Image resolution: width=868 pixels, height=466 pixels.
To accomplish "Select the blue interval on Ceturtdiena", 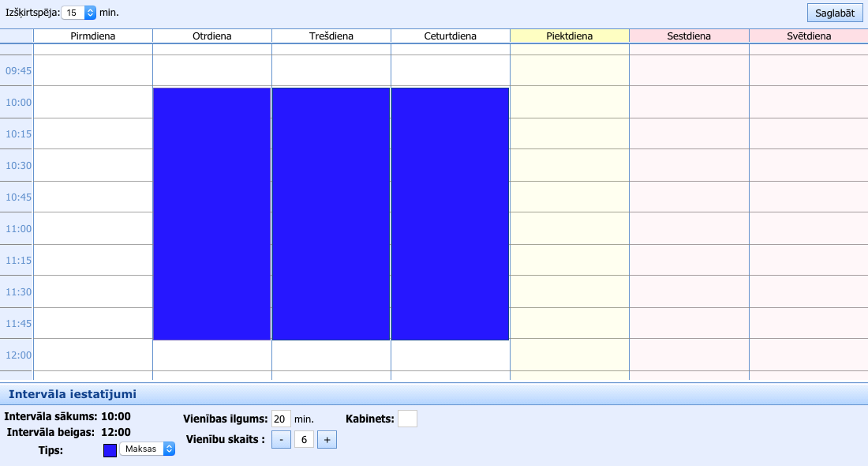I will pyautogui.click(x=450, y=213).
